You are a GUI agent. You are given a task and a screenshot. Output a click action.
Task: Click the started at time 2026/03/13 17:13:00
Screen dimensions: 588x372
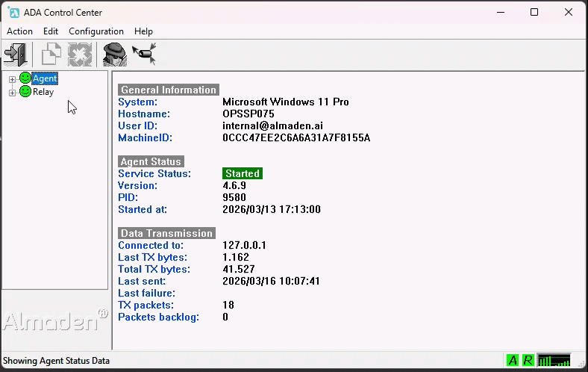click(x=272, y=209)
